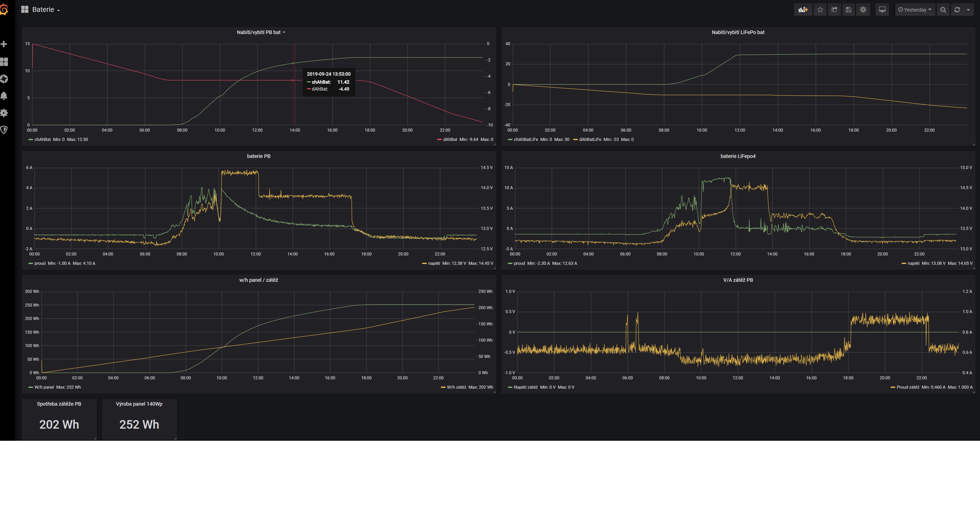Screen dimensions: 980x512
Task: Toggle chAhBat series in legend
Action: click(42, 139)
